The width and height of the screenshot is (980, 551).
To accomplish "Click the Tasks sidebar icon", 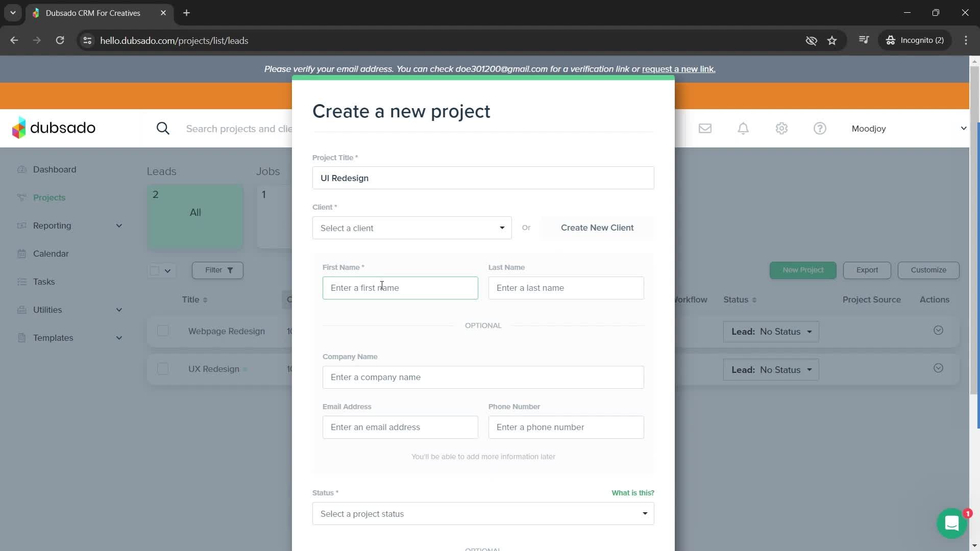I will [21, 282].
